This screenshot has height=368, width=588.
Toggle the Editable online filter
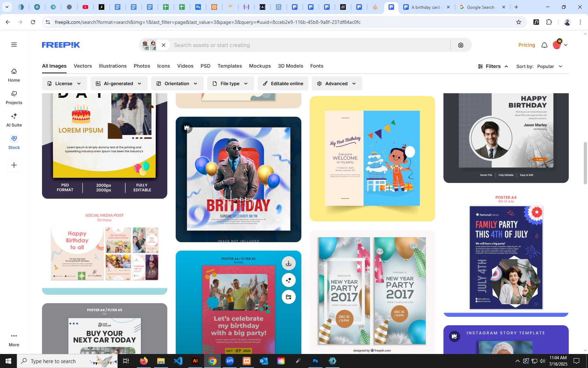283,83
